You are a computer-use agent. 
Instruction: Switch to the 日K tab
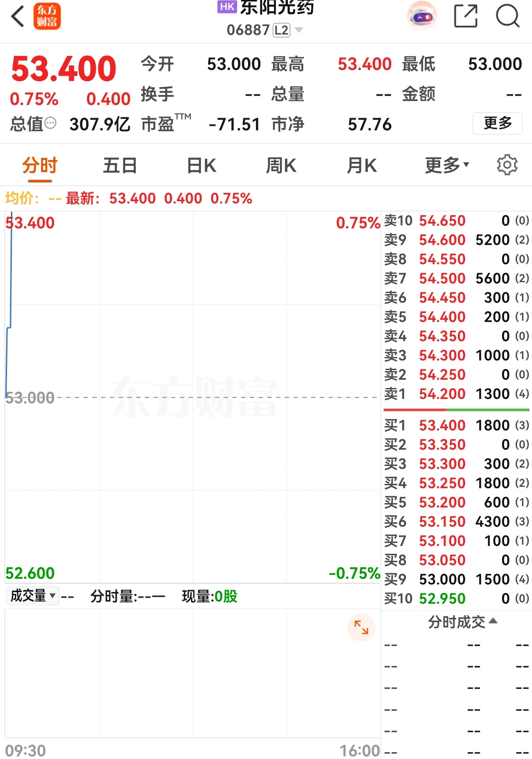coord(201,166)
